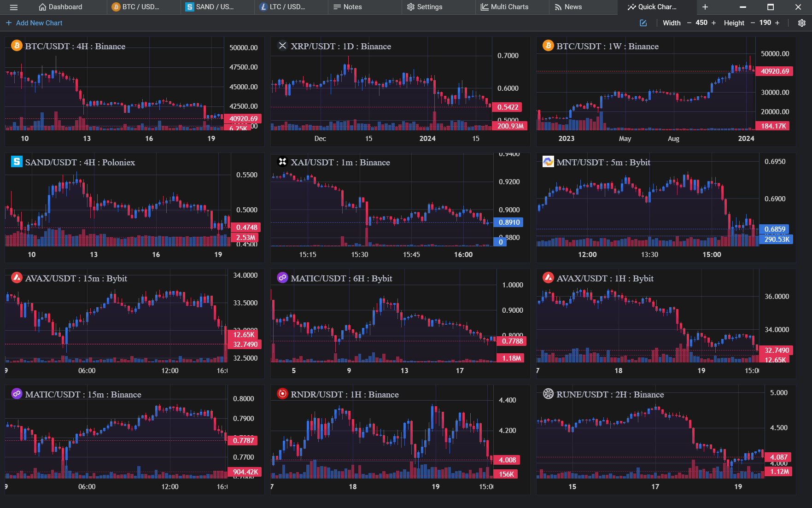Screen dimensions: 812x508
Task: Click the XRP logo on the daily chart
Action: click(282, 46)
